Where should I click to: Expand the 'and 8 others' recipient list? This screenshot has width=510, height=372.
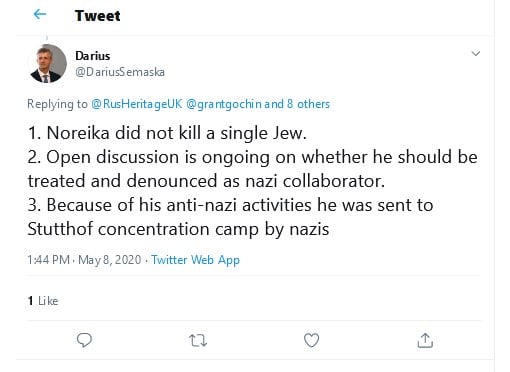click(x=297, y=104)
